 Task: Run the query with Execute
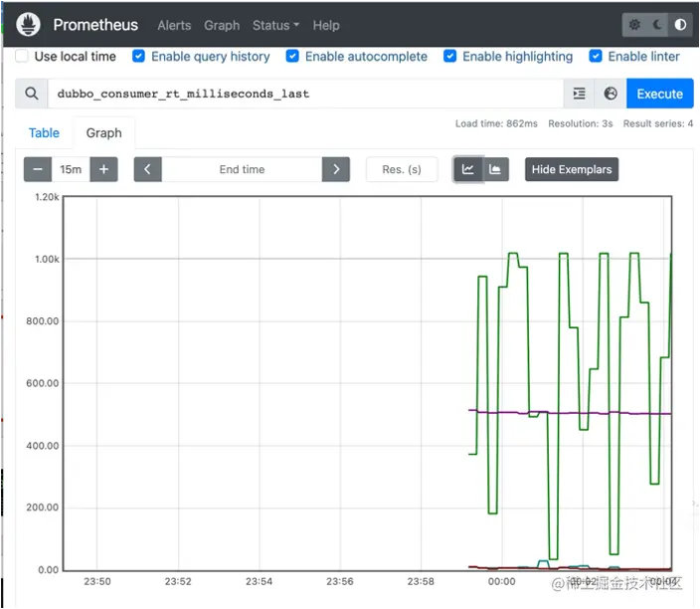660,94
